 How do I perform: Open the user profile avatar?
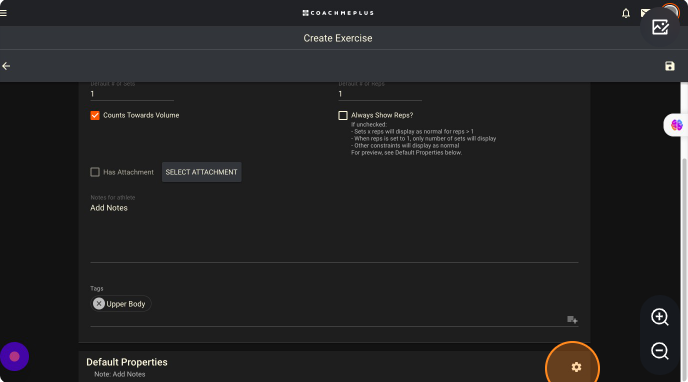(x=670, y=11)
